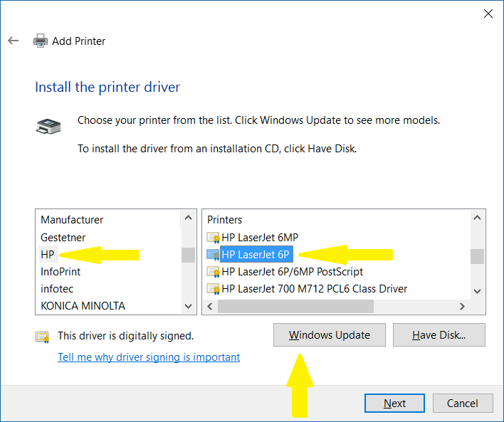Select Gestetner in the Manufacturer list
This screenshot has width=504, height=422.
pyautogui.click(x=63, y=238)
